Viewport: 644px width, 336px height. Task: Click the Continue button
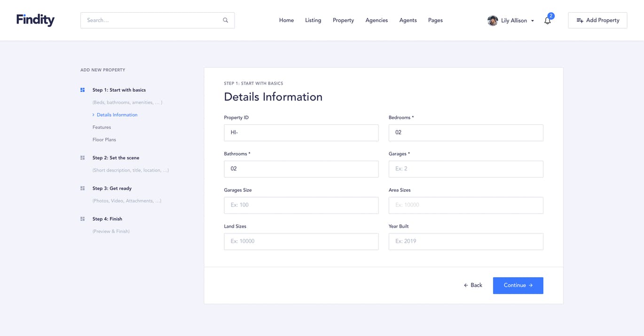tap(518, 285)
